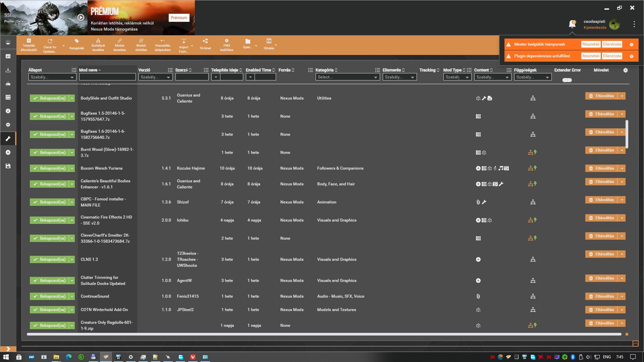
Task: Open Kategória Select dropdown
Action: pyautogui.click(x=347, y=77)
